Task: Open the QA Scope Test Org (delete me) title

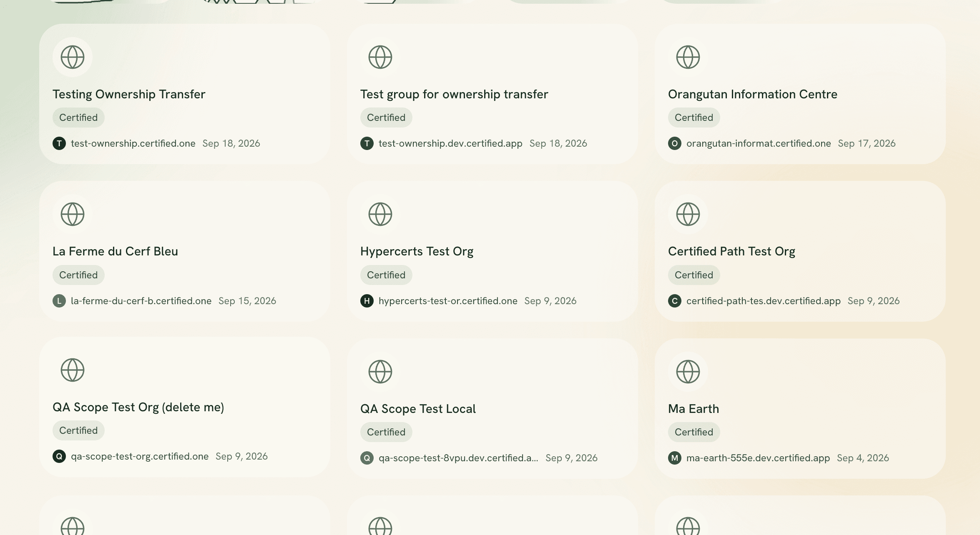Action: pyautogui.click(x=138, y=407)
